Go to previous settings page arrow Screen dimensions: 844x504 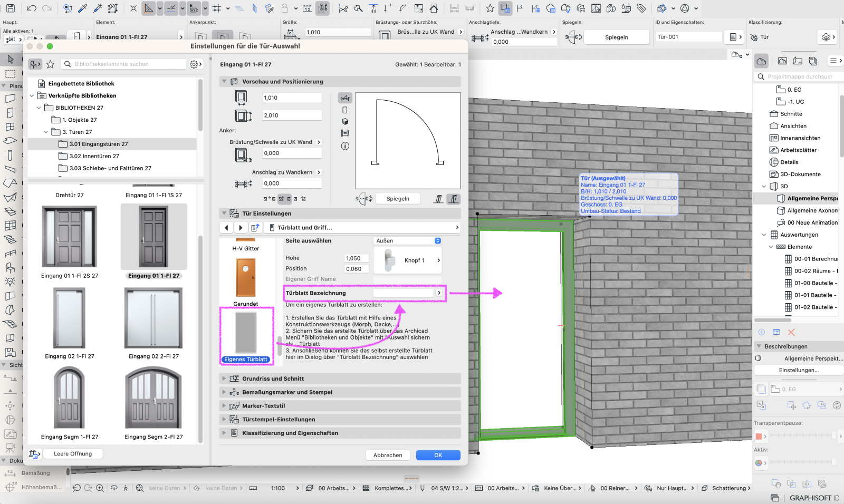226,228
